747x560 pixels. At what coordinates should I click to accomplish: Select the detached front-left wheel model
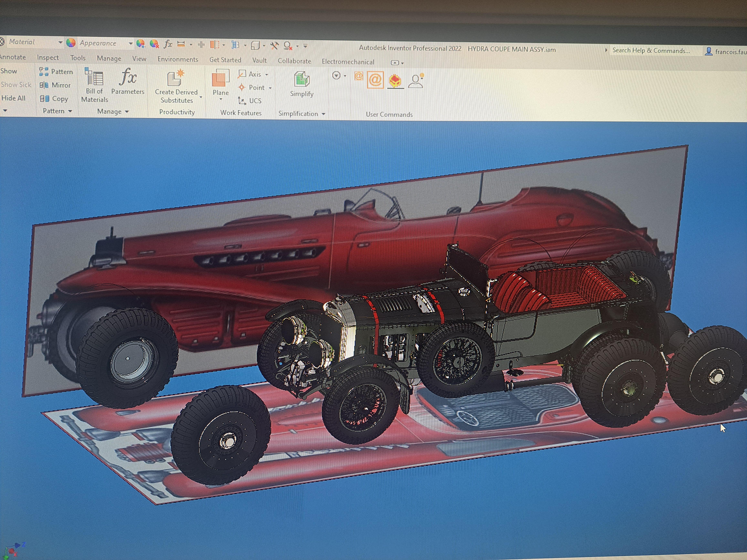221,436
